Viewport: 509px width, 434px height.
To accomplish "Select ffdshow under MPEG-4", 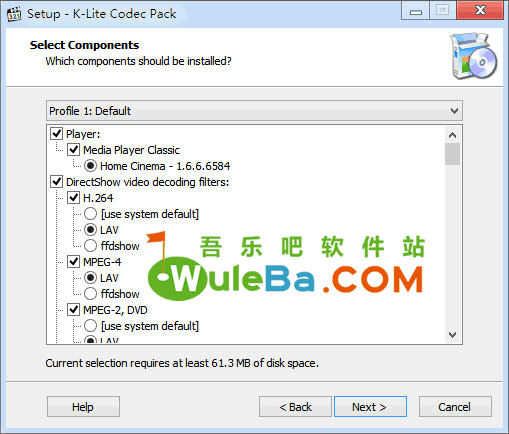I will pyautogui.click(x=90, y=294).
